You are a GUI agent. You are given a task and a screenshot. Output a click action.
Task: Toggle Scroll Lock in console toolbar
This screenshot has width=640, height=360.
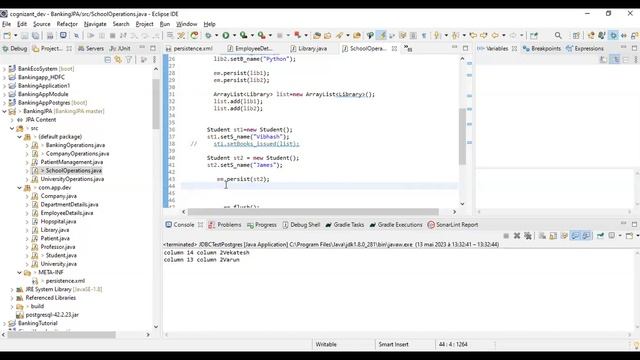point(553,236)
